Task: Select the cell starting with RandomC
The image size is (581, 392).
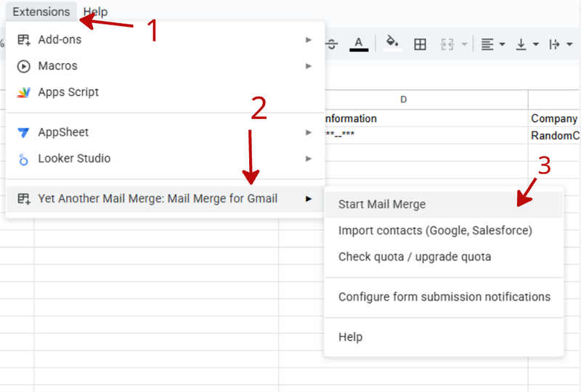Action: point(554,136)
